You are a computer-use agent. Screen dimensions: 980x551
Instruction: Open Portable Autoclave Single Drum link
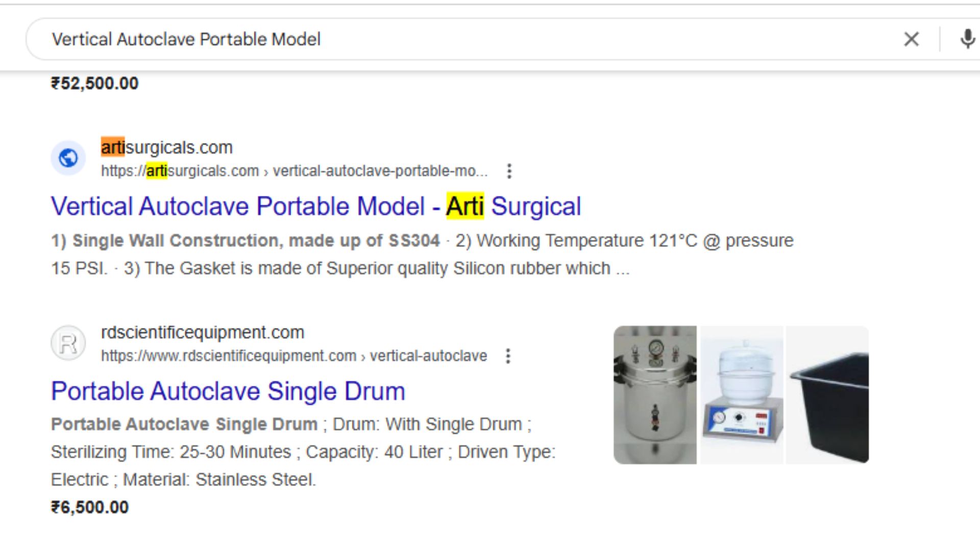[x=228, y=391]
